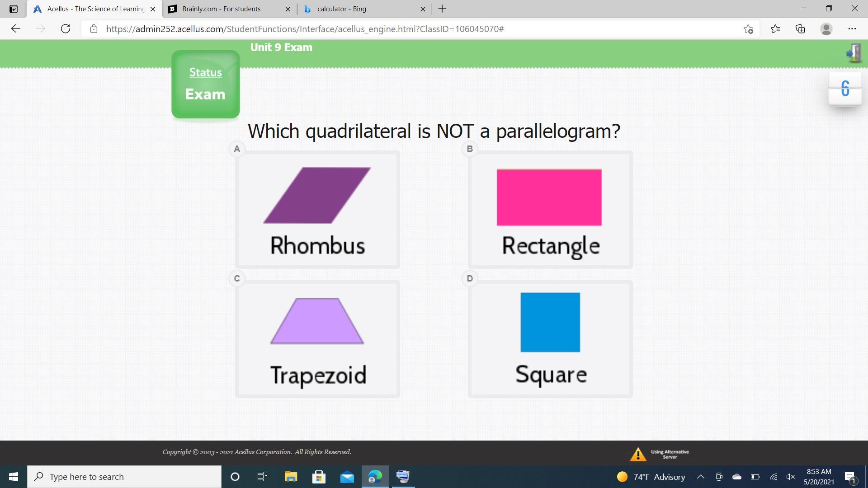Open Edge settings and more menu
Viewport: 868px width, 488px height.
852,29
